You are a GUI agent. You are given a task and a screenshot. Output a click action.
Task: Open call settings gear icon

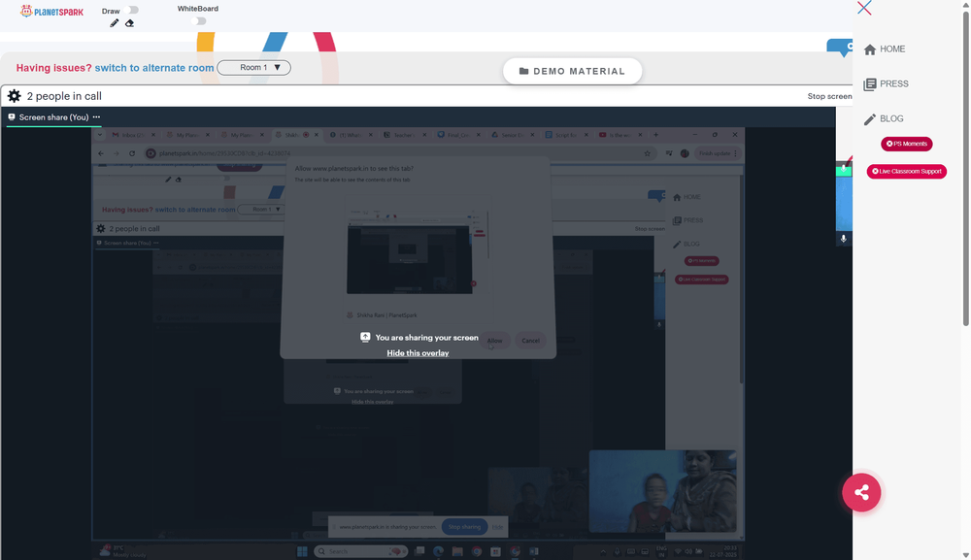15,96
